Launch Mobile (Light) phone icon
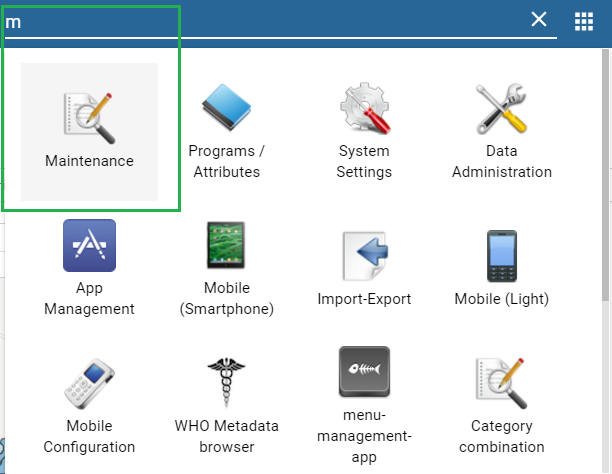The height and width of the screenshot is (474, 612). pos(501,256)
